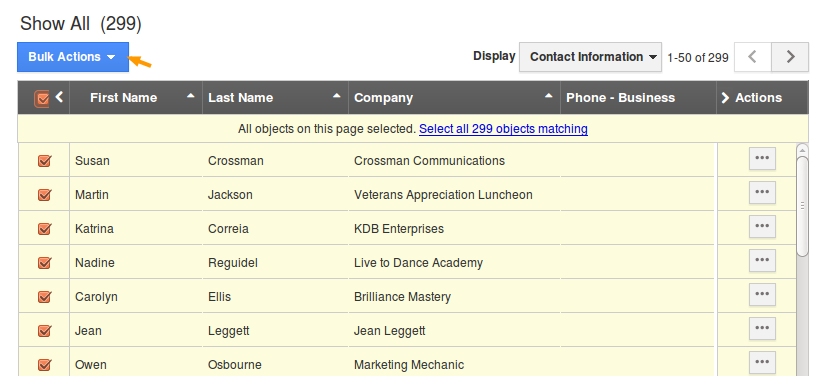Go to next page of contacts
Viewport: 823px width, 376px height.
[790, 57]
